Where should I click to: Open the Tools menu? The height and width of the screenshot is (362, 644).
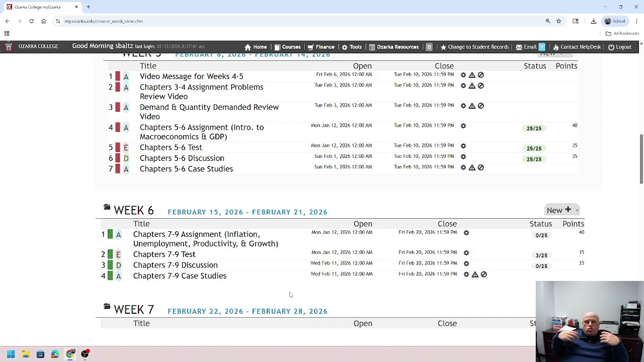click(x=352, y=47)
